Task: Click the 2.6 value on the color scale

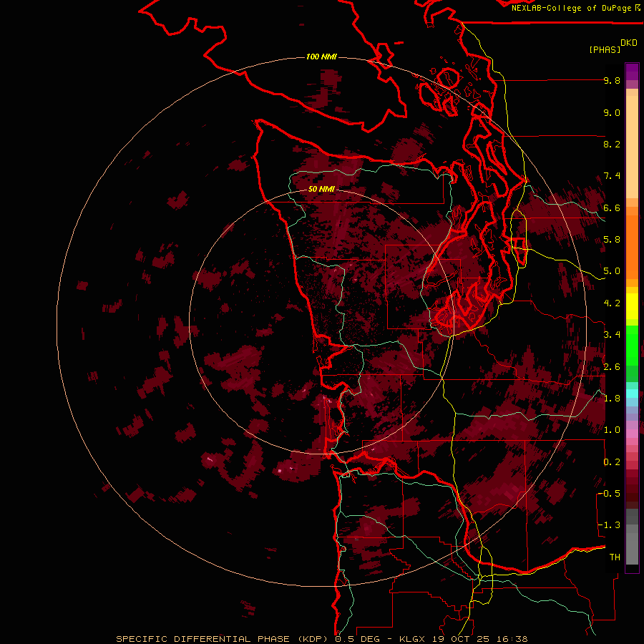Action: pyautogui.click(x=612, y=367)
